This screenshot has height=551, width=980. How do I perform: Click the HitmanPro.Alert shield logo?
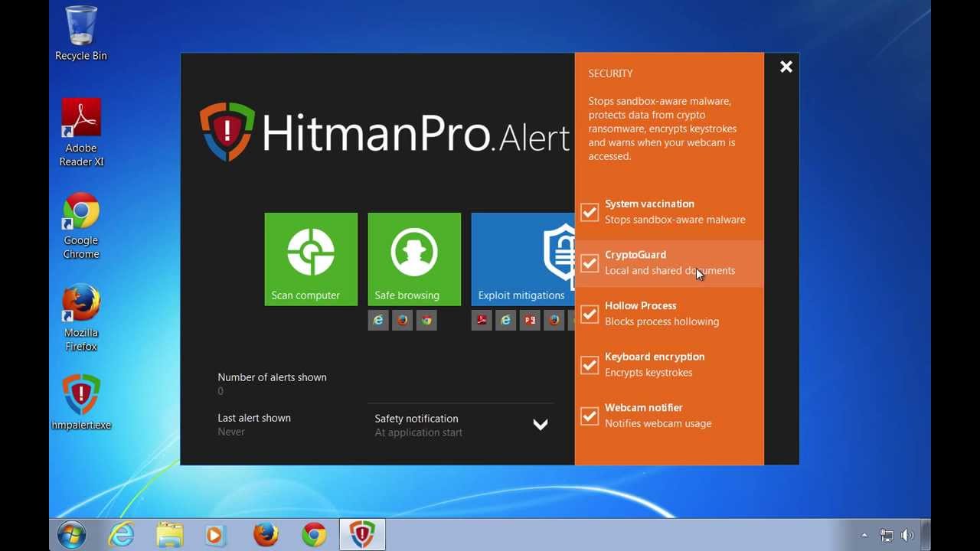(227, 132)
